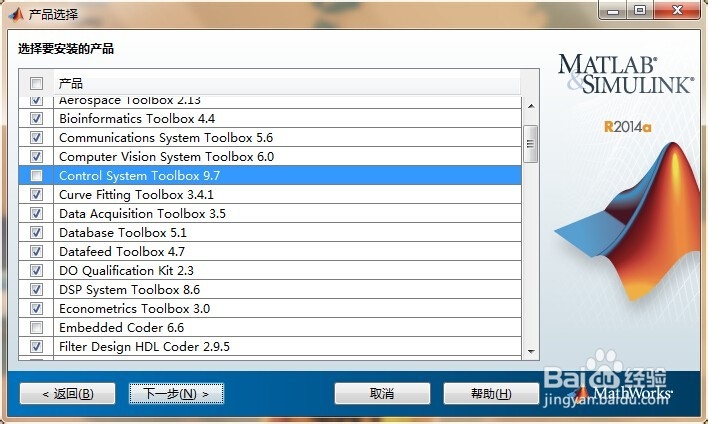Click the product list scrollbar thumb
This screenshot has height=424, width=708.
click(x=531, y=144)
